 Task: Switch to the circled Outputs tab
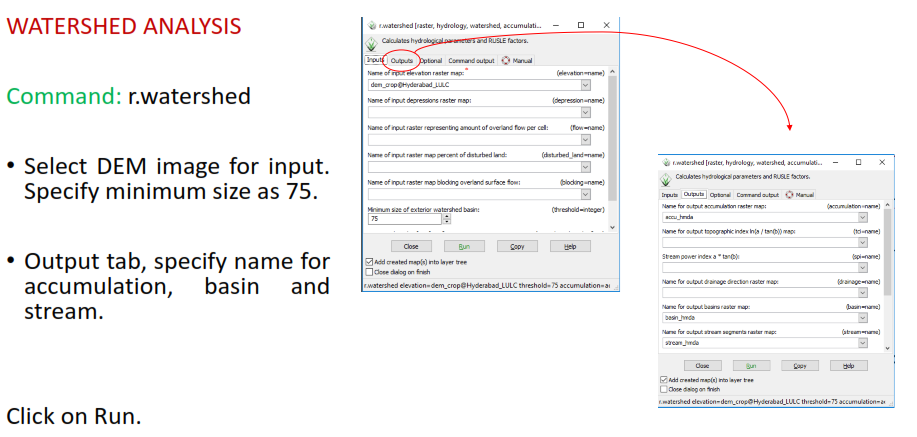tap(402, 60)
